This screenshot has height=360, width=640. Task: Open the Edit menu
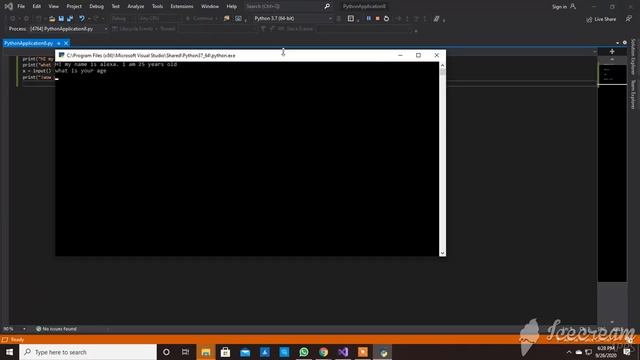click(x=37, y=7)
